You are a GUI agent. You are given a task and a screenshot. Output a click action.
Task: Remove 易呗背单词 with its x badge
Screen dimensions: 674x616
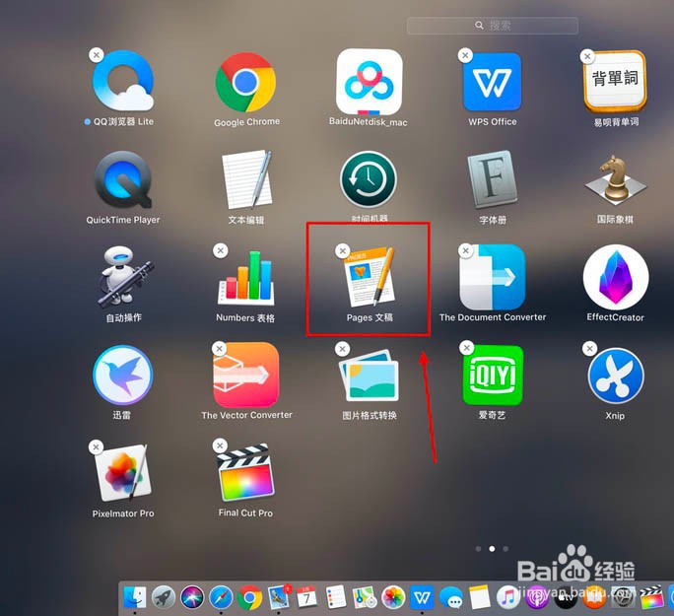pos(587,56)
